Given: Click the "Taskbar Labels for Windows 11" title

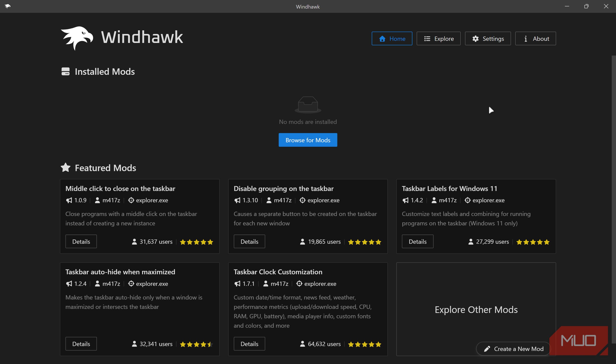Looking at the screenshot, I should pyautogui.click(x=450, y=188).
